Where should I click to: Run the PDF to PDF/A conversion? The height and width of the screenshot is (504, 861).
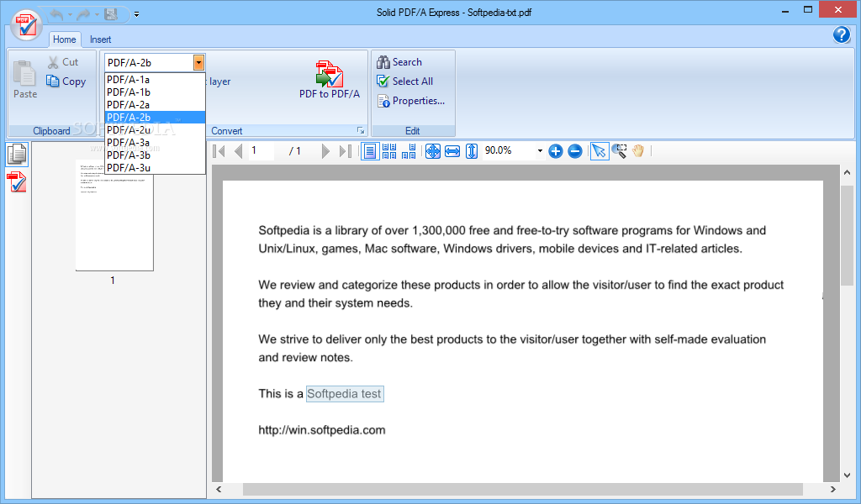(x=330, y=80)
